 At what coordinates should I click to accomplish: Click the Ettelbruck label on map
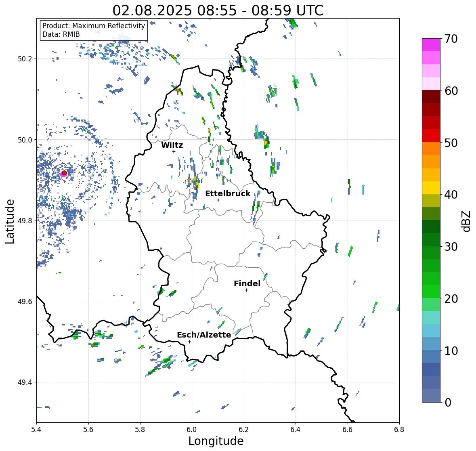pos(228,194)
